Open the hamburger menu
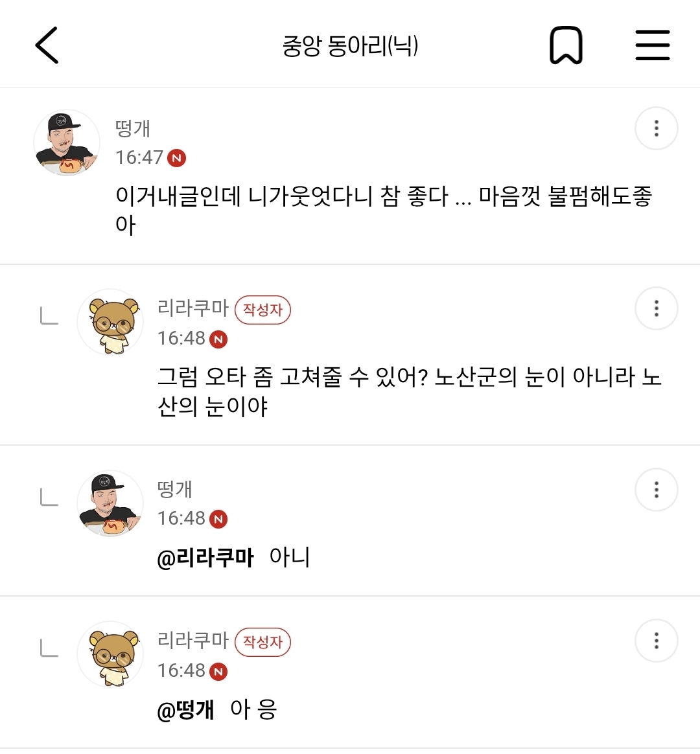Viewport: 700px width, 754px height. click(x=652, y=45)
